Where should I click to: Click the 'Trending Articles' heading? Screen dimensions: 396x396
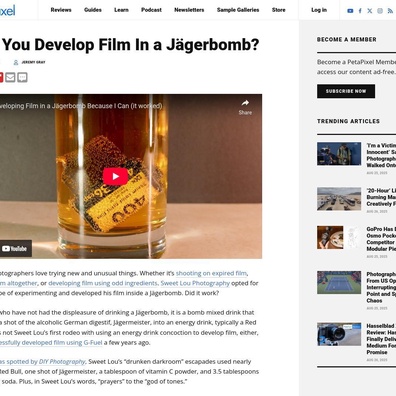pyautogui.click(x=348, y=121)
